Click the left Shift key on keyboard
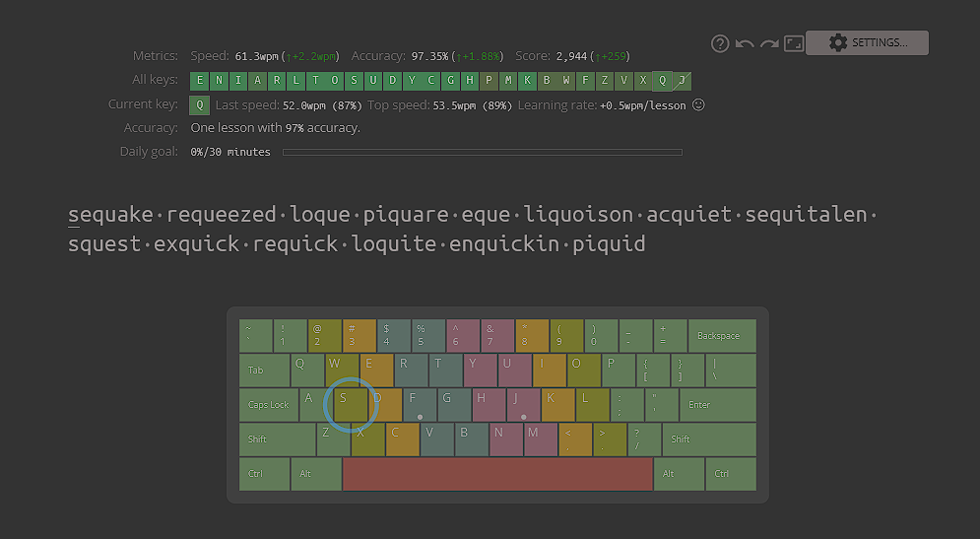This screenshot has height=539, width=980. (x=277, y=439)
